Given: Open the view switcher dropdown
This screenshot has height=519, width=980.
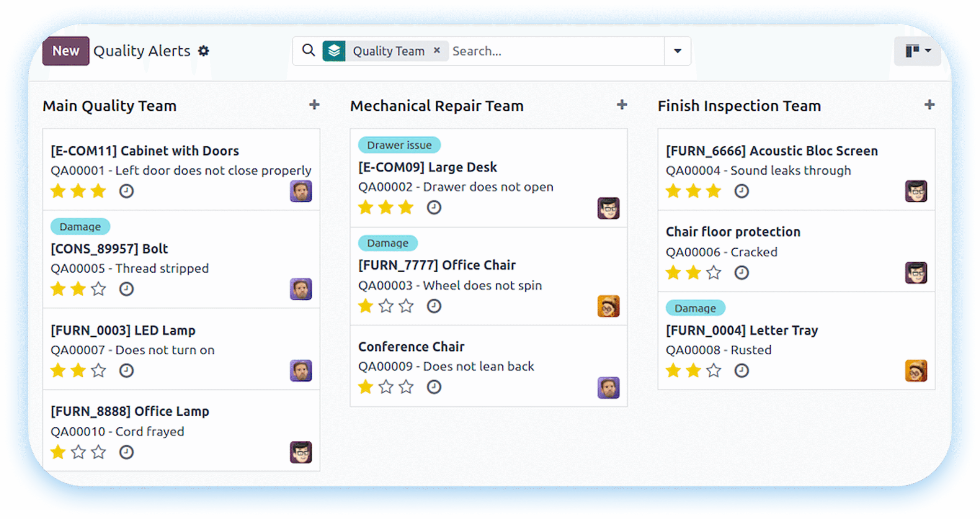Looking at the screenshot, I should [x=918, y=51].
